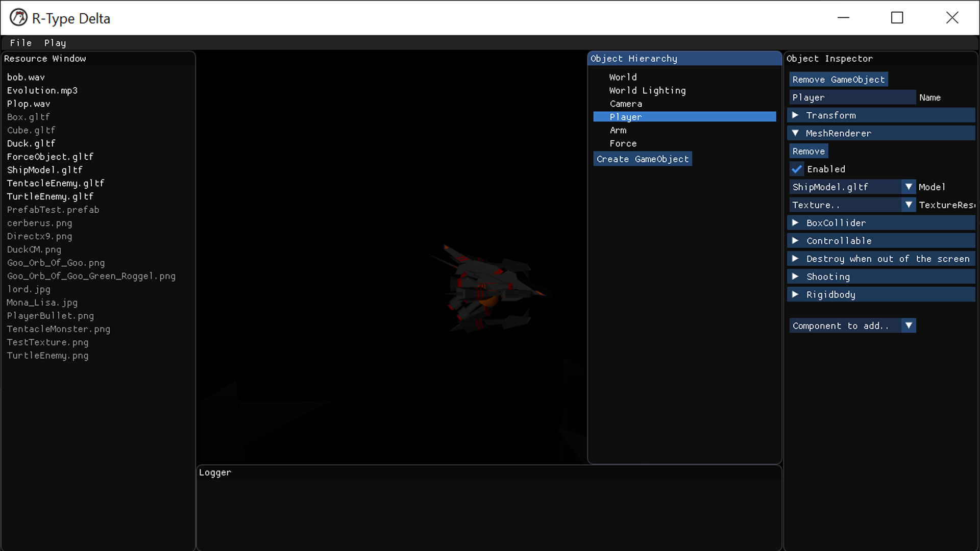
Task: Select TurtleEnemy.gltf resource
Action: point(50,196)
